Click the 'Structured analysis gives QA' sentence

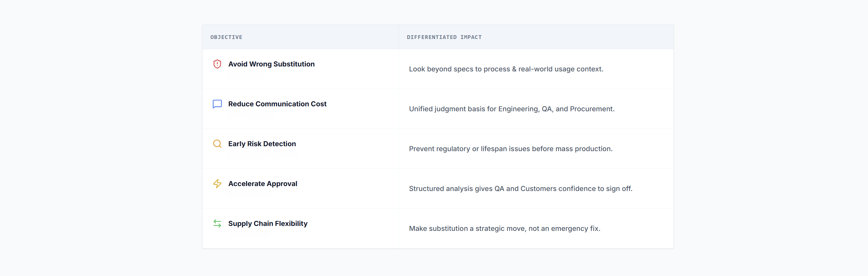pyautogui.click(x=520, y=189)
